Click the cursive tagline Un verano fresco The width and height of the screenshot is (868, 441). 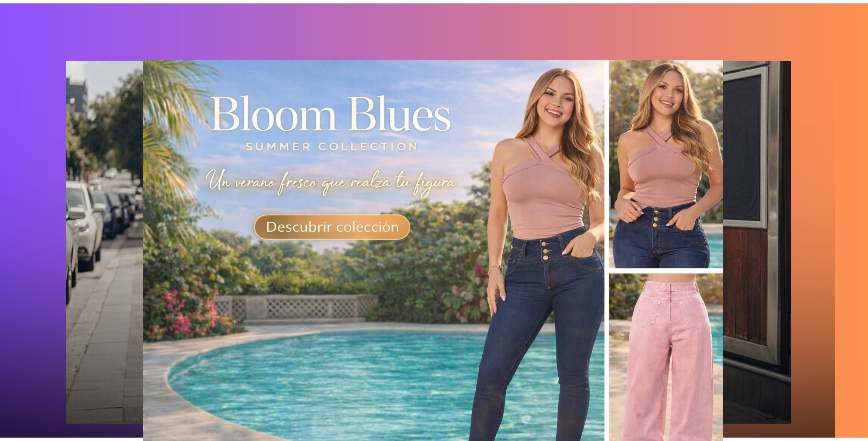331,183
